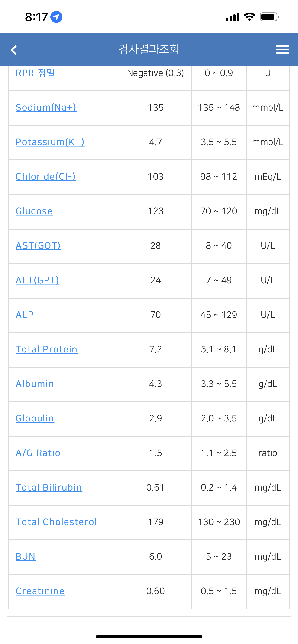
Task: Open Total Cholesterol details link
Action: [x=57, y=522]
